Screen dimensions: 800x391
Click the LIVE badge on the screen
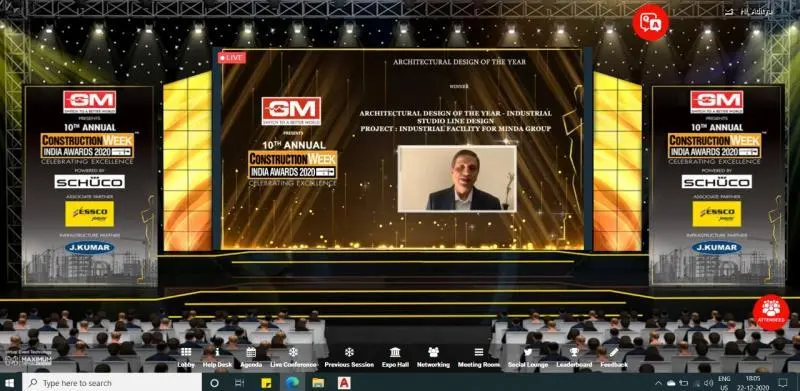(232, 58)
